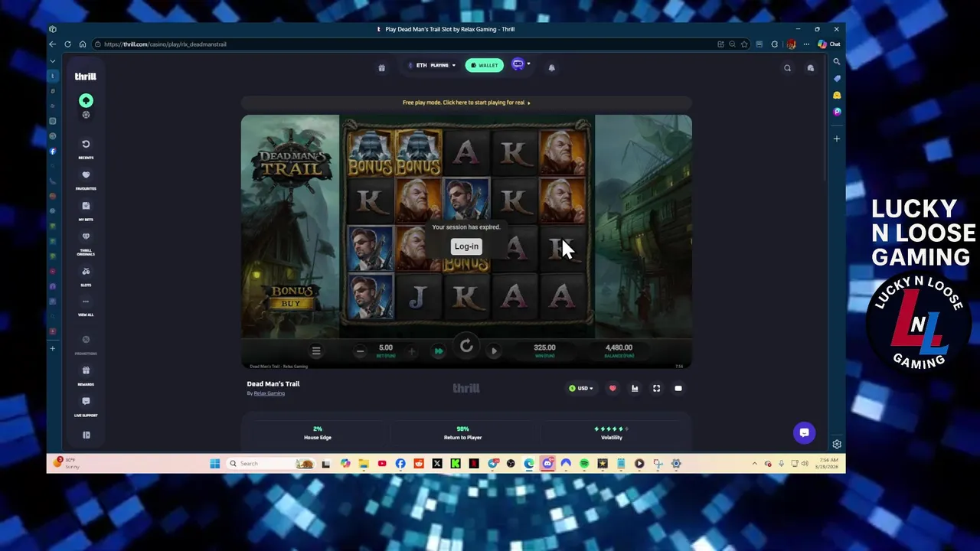Open Spotify from the taskbar
The width and height of the screenshot is (980, 551).
[584, 464]
